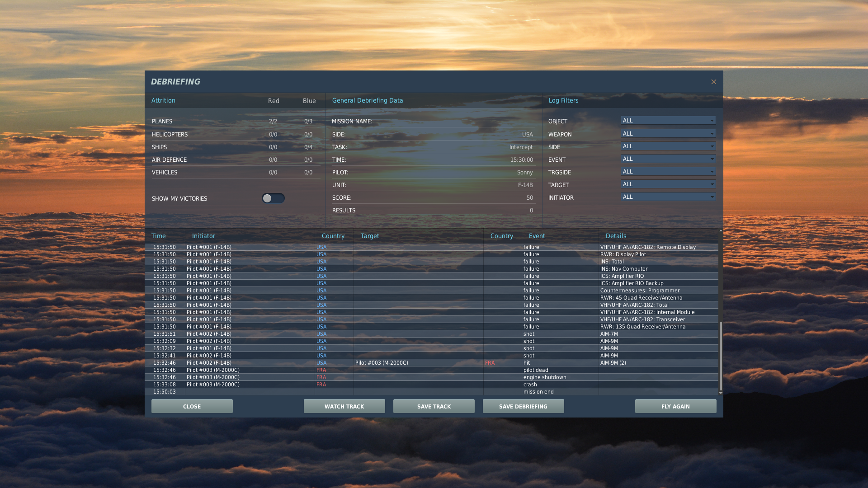Click the SCORE value 50
The height and width of the screenshot is (488, 868).
tap(529, 198)
